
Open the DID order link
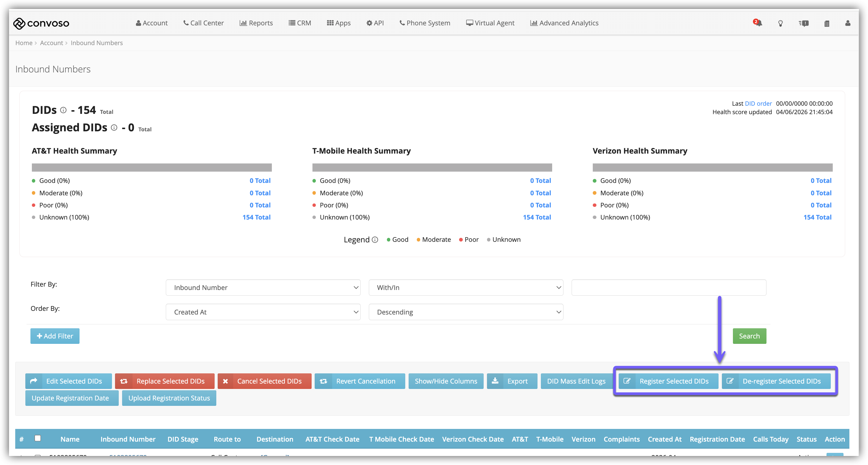pyautogui.click(x=758, y=104)
